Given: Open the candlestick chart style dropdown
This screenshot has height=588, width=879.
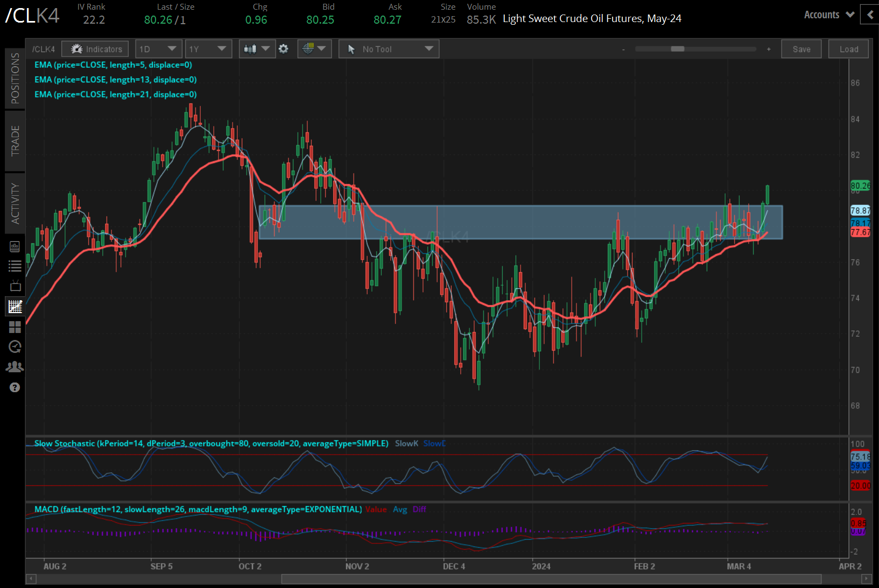Looking at the screenshot, I should [x=257, y=49].
